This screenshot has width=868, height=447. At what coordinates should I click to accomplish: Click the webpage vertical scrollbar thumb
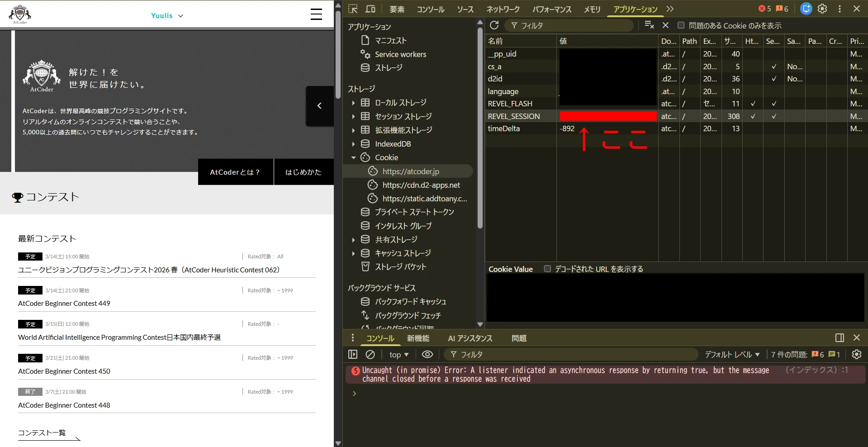(338, 54)
